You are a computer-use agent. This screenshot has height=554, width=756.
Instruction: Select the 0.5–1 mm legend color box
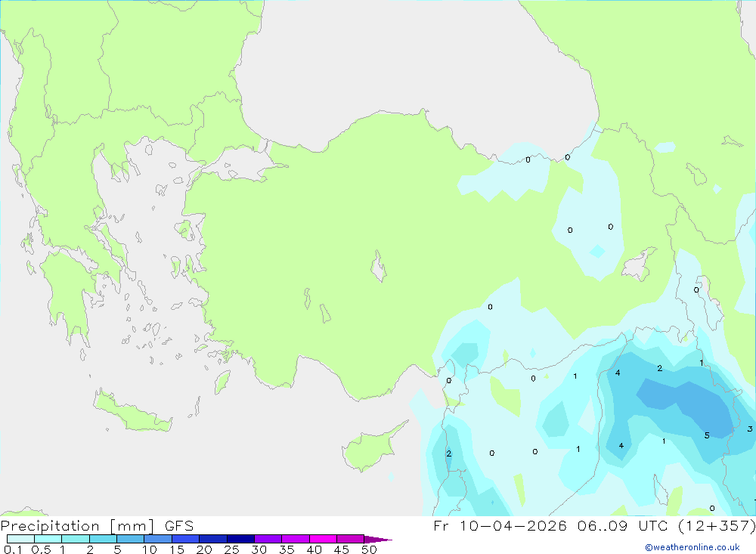click(48, 539)
